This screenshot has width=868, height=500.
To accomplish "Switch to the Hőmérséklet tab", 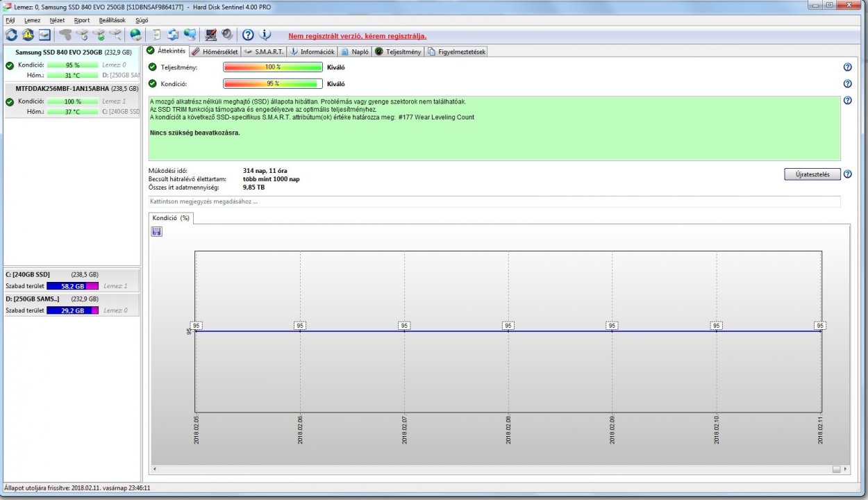I will tap(215, 52).
